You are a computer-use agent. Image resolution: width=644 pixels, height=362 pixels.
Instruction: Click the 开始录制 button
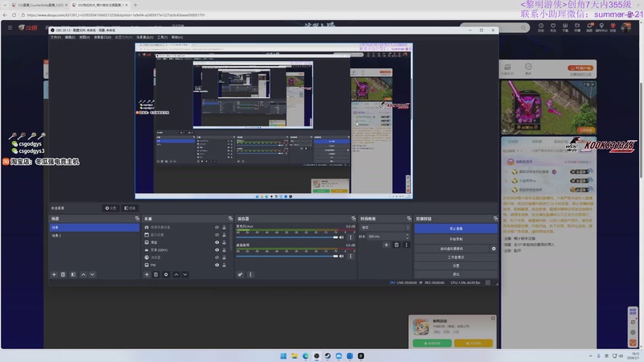pos(456,239)
